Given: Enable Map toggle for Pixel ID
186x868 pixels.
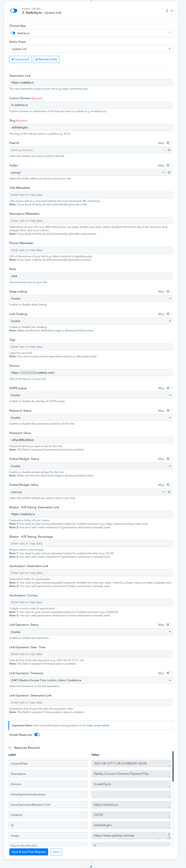Looking at the screenshot, I should point(169,143).
